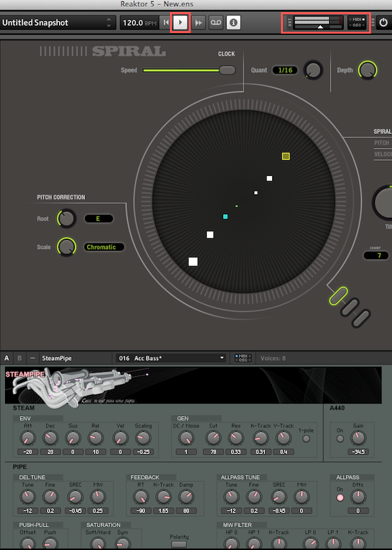Switch to panel tab A
This screenshot has width=392, height=550.
(x=7, y=358)
